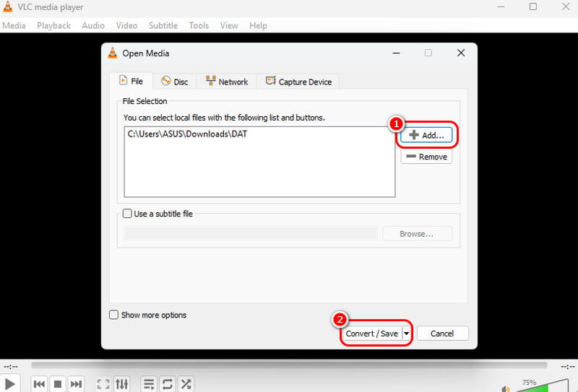
Task: Open the View menu
Action: pos(229,25)
